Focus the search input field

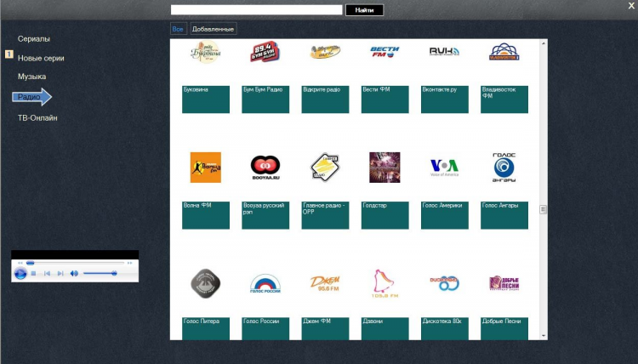(x=256, y=9)
